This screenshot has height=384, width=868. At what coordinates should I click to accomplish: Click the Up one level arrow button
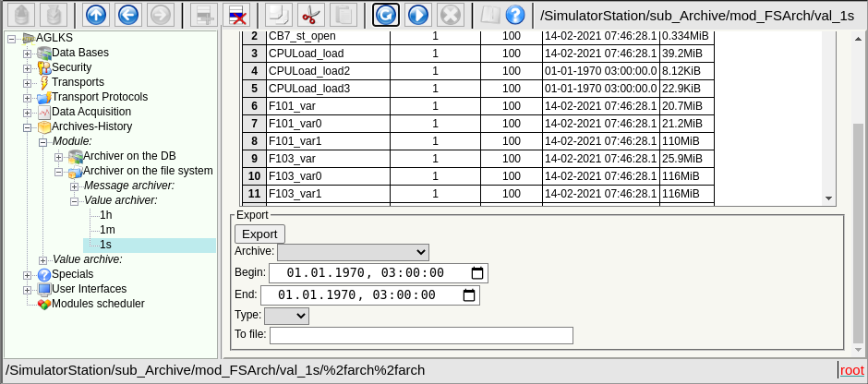point(95,15)
